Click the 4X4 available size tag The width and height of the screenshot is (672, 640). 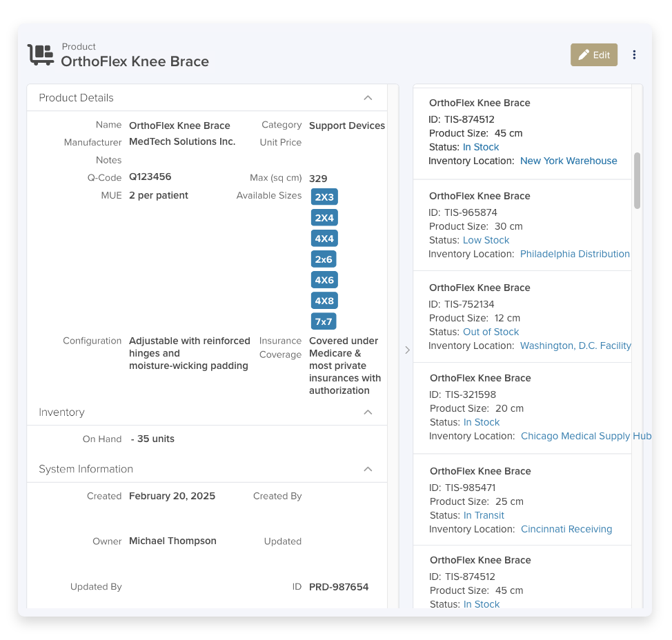pyautogui.click(x=324, y=239)
